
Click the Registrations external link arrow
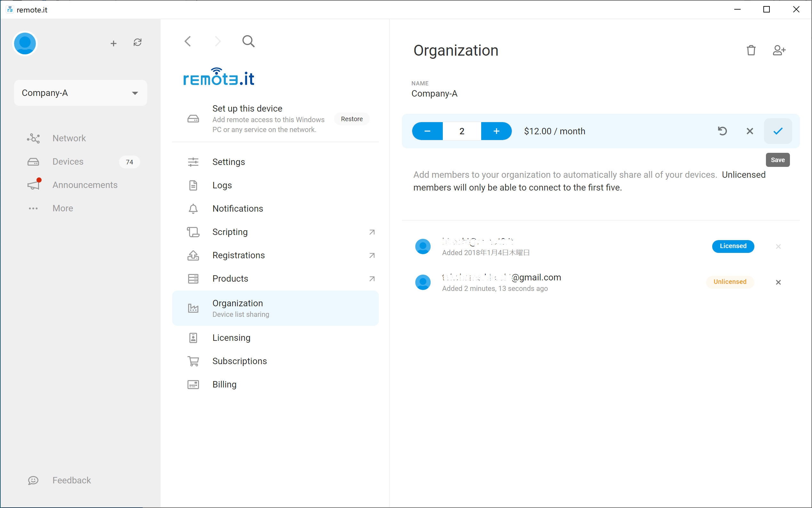point(372,255)
